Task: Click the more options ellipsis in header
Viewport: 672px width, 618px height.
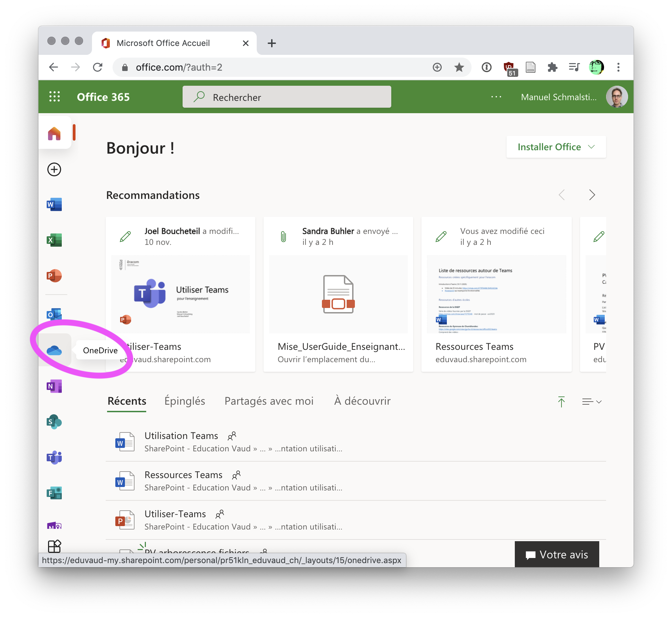Action: coord(496,97)
